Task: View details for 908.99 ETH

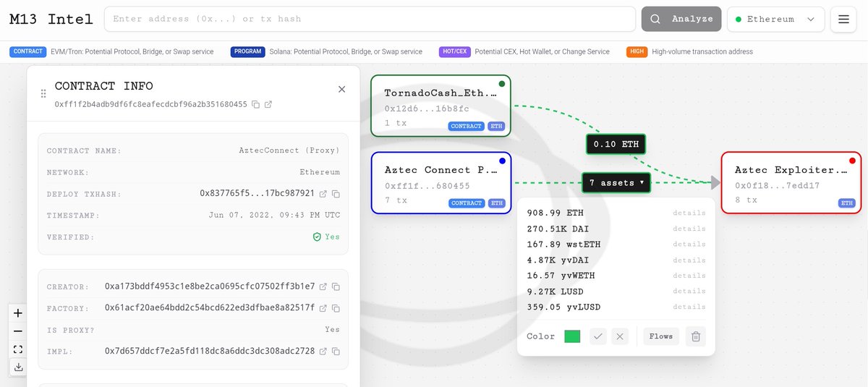Action: [689, 213]
